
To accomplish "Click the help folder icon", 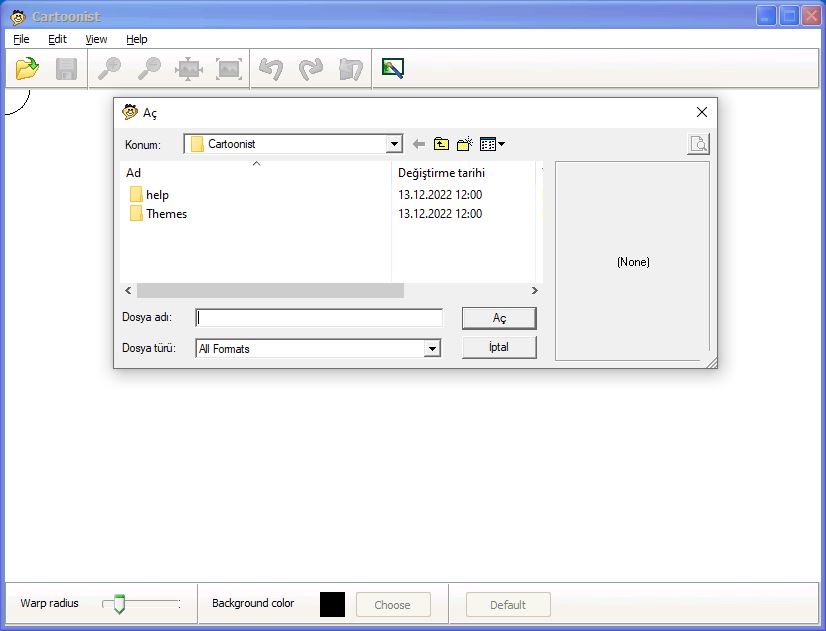I will coord(136,194).
